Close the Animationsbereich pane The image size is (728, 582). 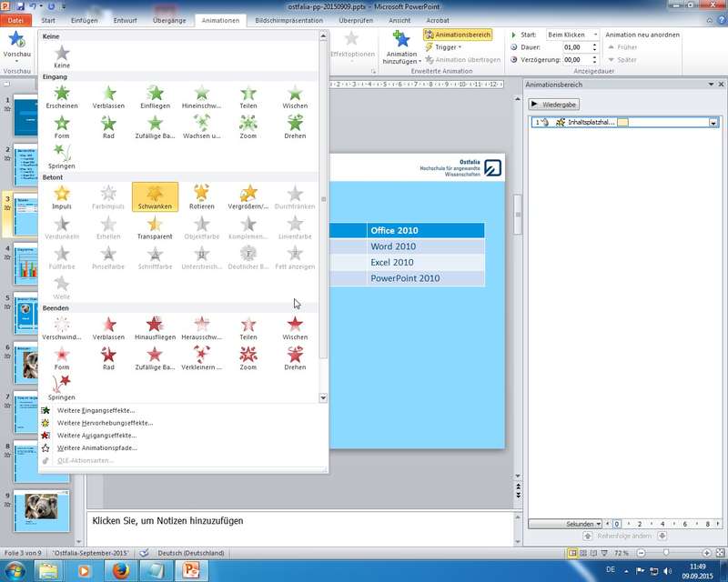[x=721, y=85]
